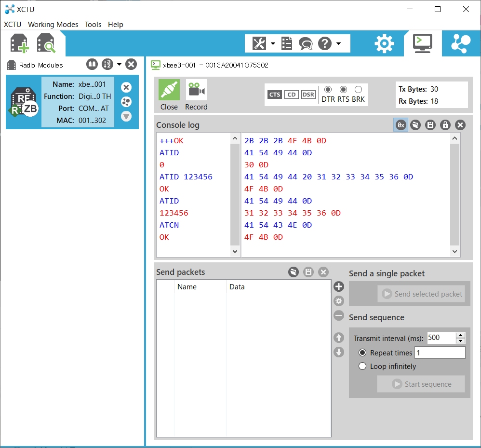Viewport: 481px width, 448px height.
Task: Expand the Help icon dropdown arrow
Action: [x=339, y=43]
